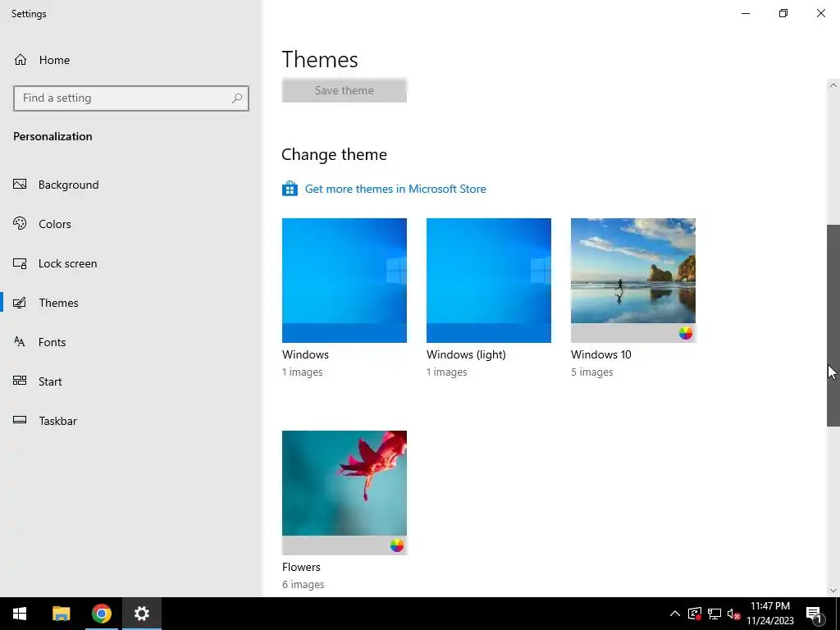Click in the Find a setting box
Image resolution: width=840 pixels, height=630 pixels.
click(x=130, y=98)
